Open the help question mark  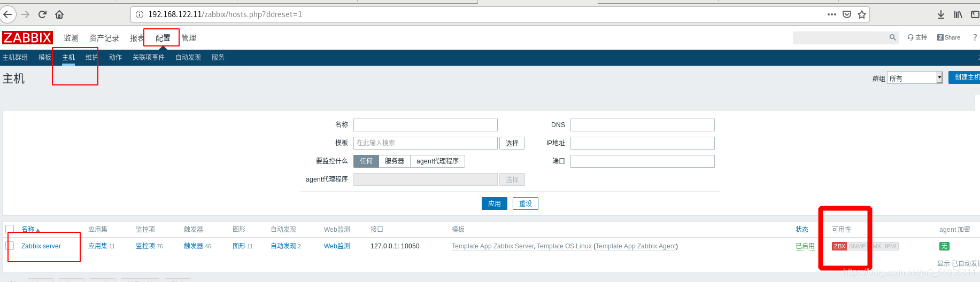975,37
